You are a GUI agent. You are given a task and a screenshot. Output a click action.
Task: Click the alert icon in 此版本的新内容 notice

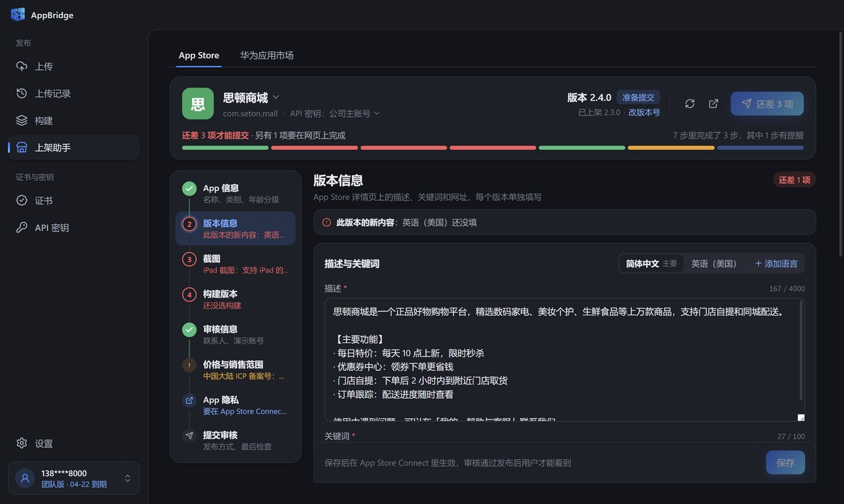click(x=327, y=222)
